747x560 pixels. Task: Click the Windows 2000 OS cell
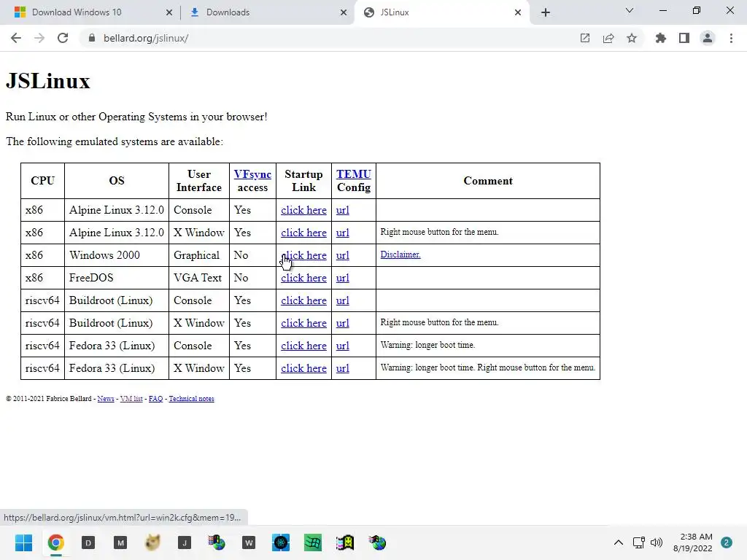(x=117, y=255)
